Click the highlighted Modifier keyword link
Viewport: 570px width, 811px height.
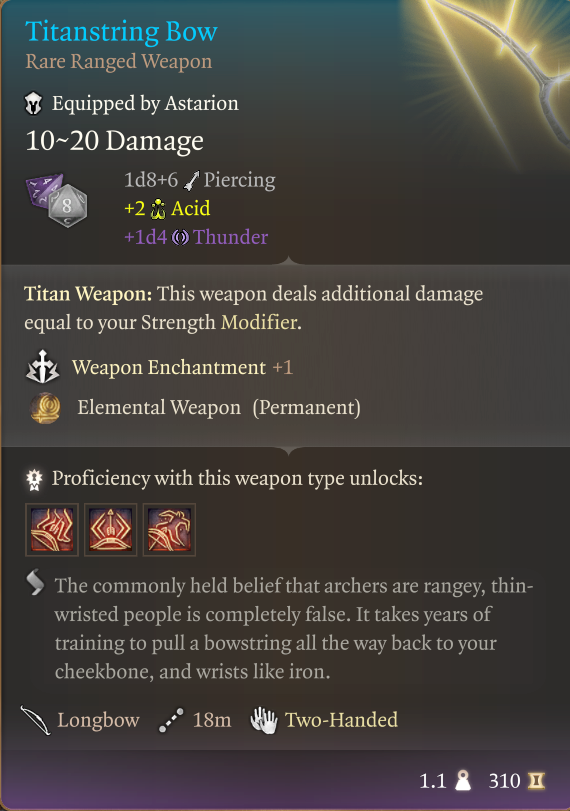259,322
